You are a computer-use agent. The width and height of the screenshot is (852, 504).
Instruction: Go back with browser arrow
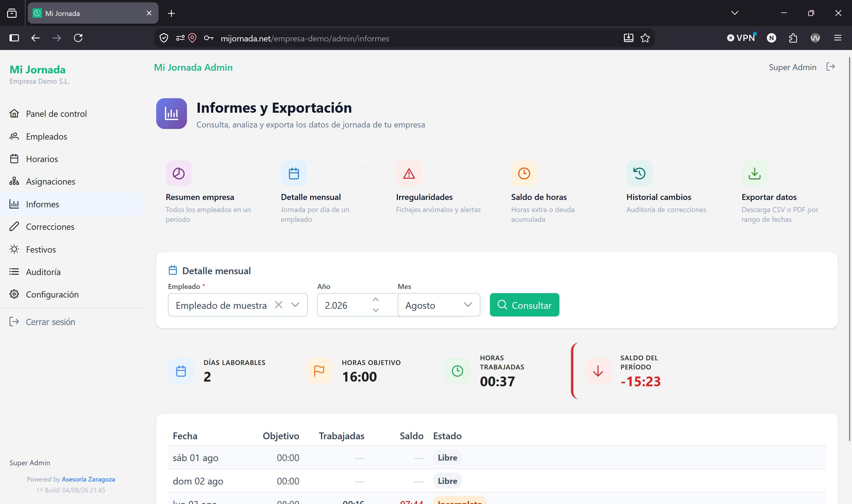(35, 38)
